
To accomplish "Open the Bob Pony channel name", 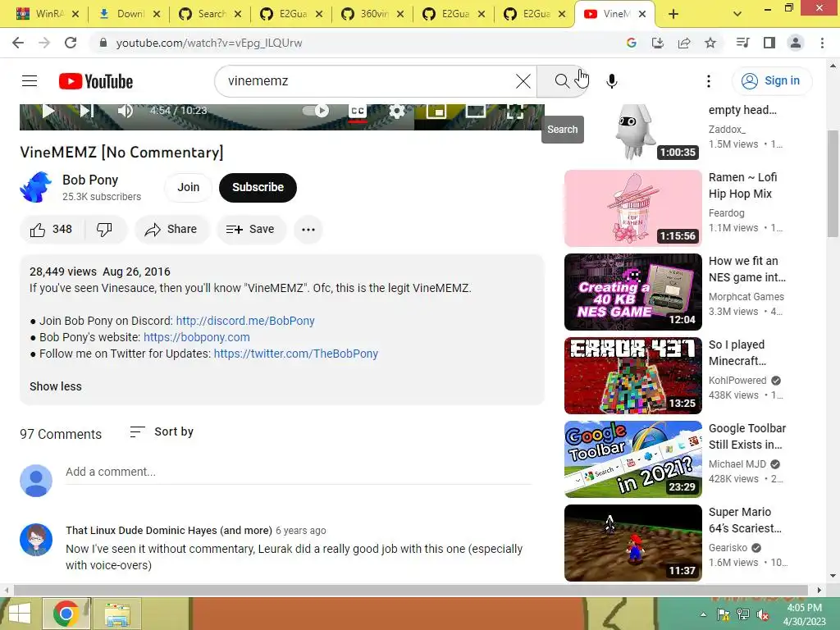I will coord(90,180).
